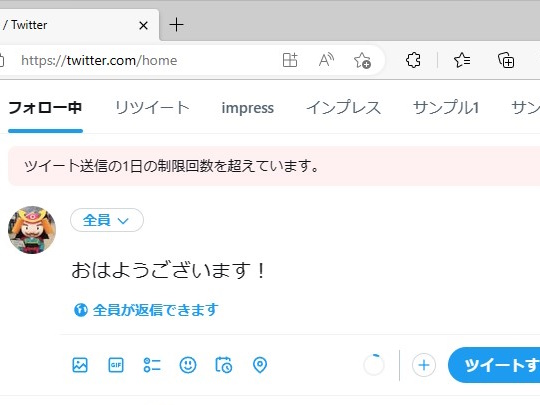Click the samurai profile avatar
The width and height of the screenshot is (540, 405).
pyautogui.click(x=32, y=230)
